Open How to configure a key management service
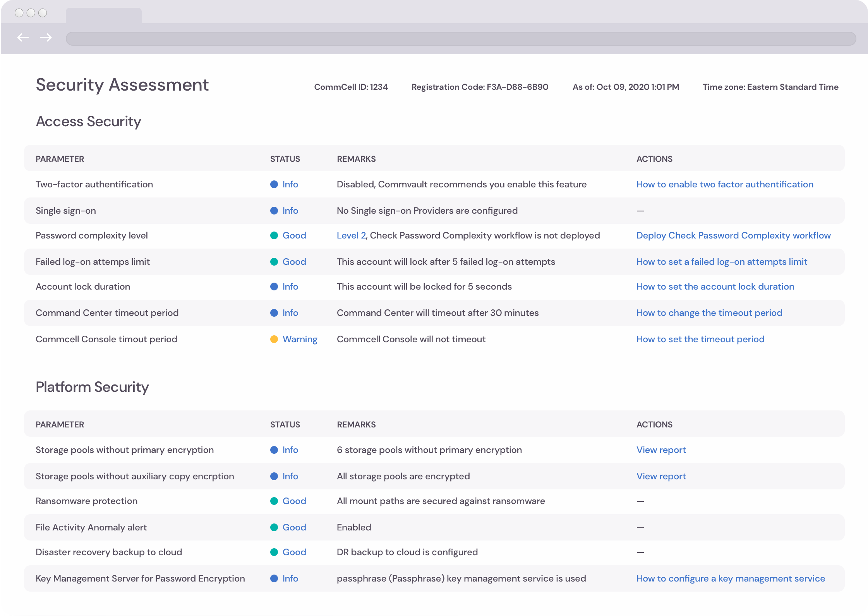This screenshot has width=868, height=616. pos(731,578)
